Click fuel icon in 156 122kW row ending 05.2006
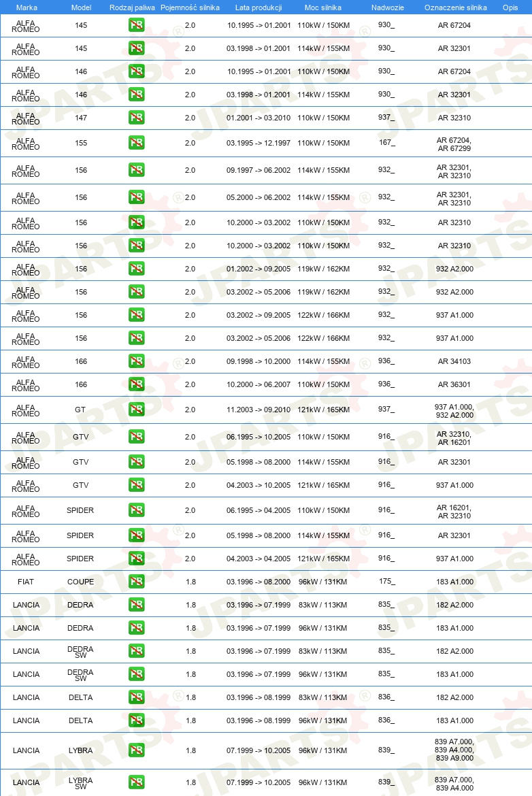532x796 pixels. tap(137, 338)
